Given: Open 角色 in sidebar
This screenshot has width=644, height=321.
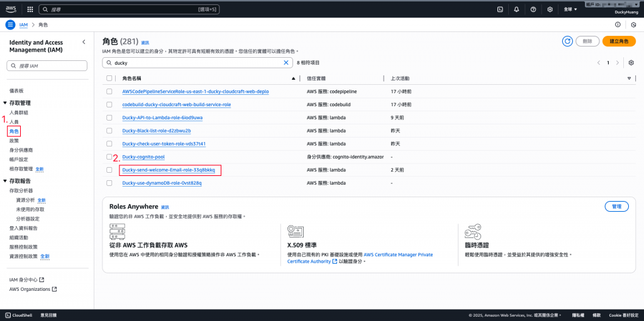Looking at the screenshot, I should [x=14, y=131].
